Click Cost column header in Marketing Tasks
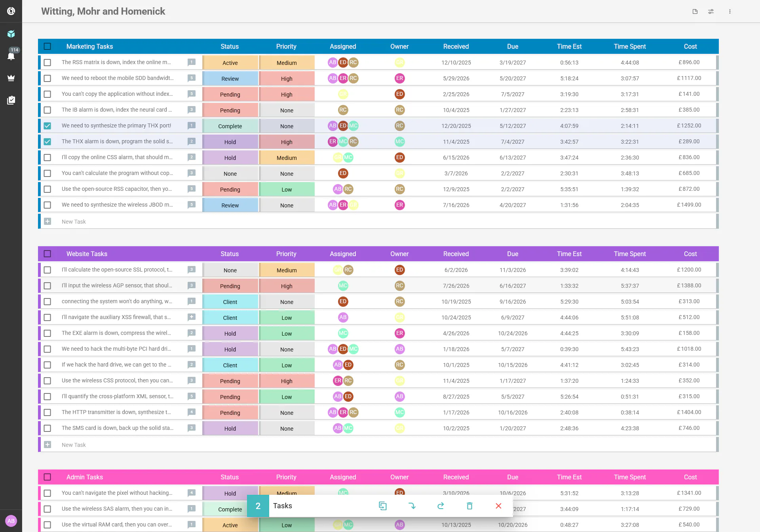Screen dimensions: 760x532 pos(690,46)
